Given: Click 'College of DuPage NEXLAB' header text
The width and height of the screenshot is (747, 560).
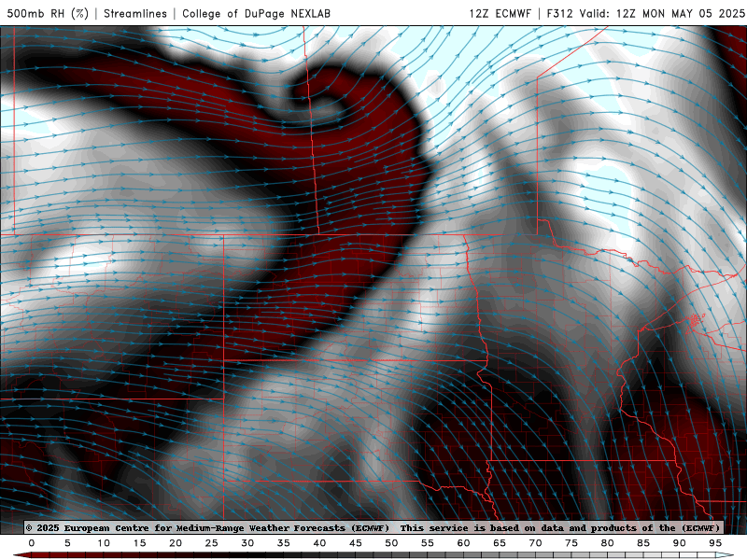Looking at the screenshot, I should click(x=256, y=13).
